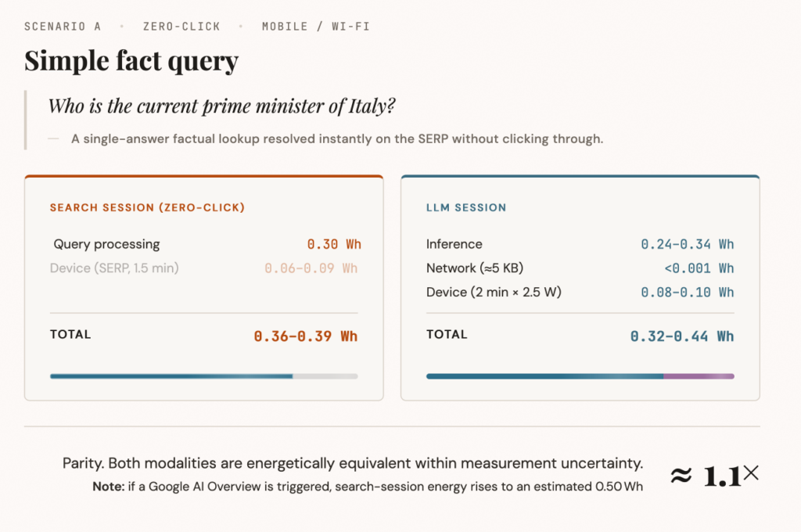The width and height of the screenshot is (801, 532).
Task: Click the LLM session total 0.32–0.44 Wh
Action: coord(682,336)
